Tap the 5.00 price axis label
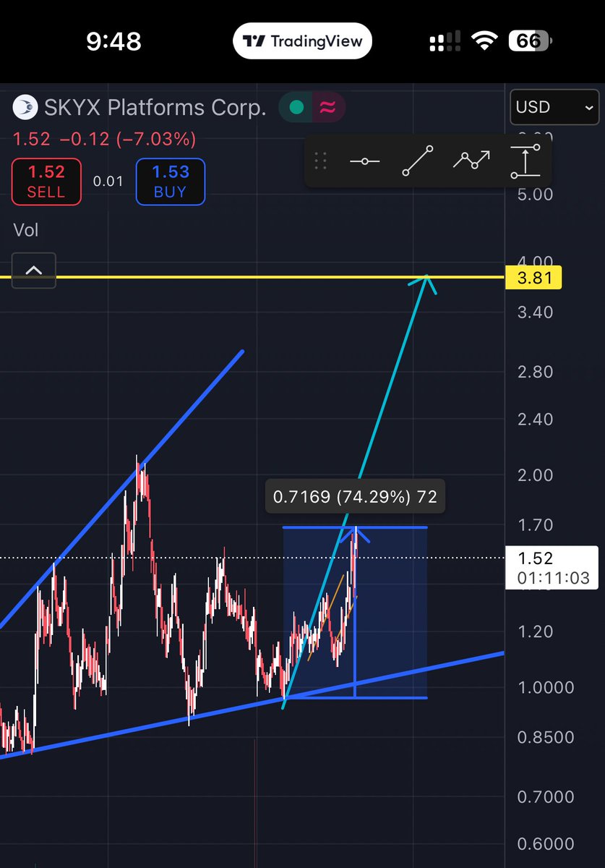Image resolution: width=605 pixels, height=868 pixels. (x=534, y=195)
